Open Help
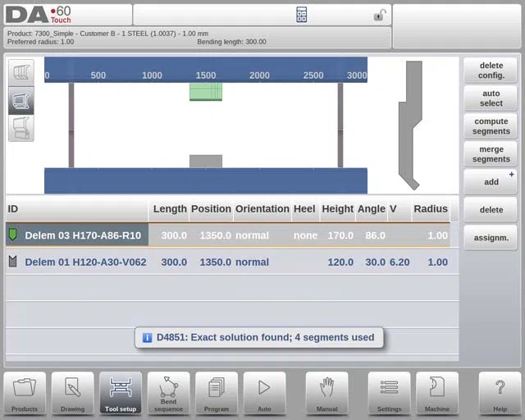 point(500,393)
